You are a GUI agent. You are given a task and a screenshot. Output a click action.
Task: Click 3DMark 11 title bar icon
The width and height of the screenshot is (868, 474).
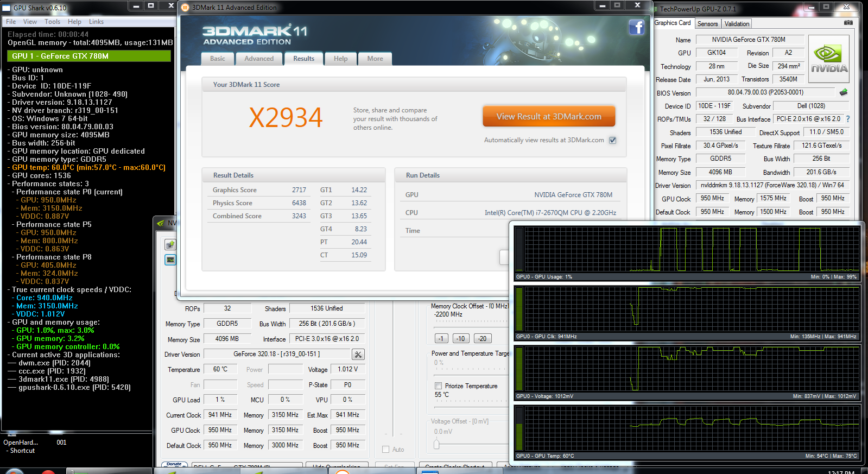185,8
